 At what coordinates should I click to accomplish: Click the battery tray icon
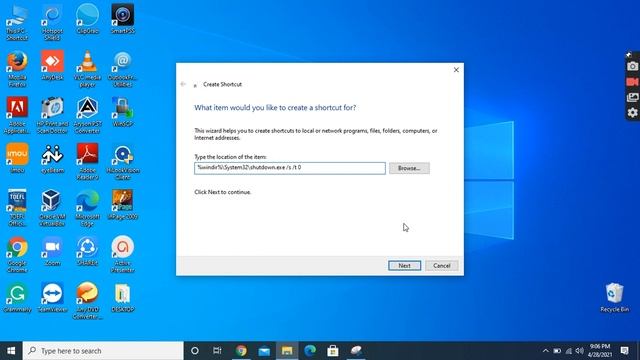557,351
